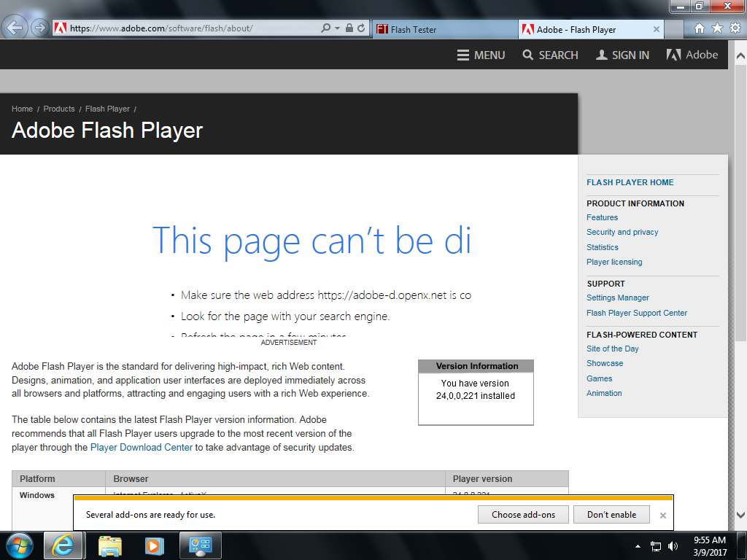Open the Animation sidebar link
The height and width of the screenshot is (560, 747).
(604, 393)
